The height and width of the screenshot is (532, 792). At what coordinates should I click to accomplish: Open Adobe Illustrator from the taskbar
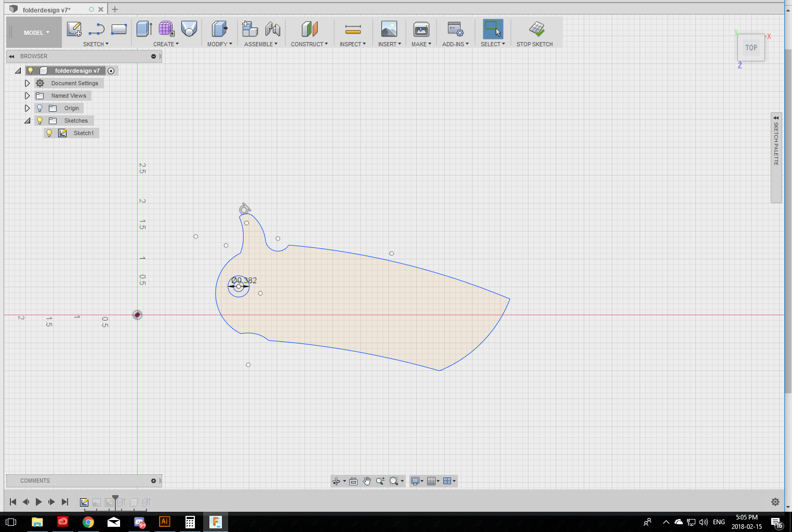point(164,522)
